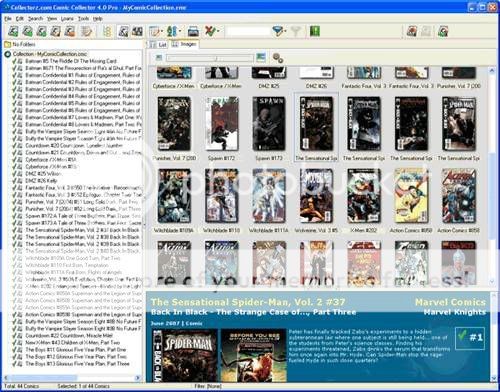Open the File menu

click(x=8, y=19)
